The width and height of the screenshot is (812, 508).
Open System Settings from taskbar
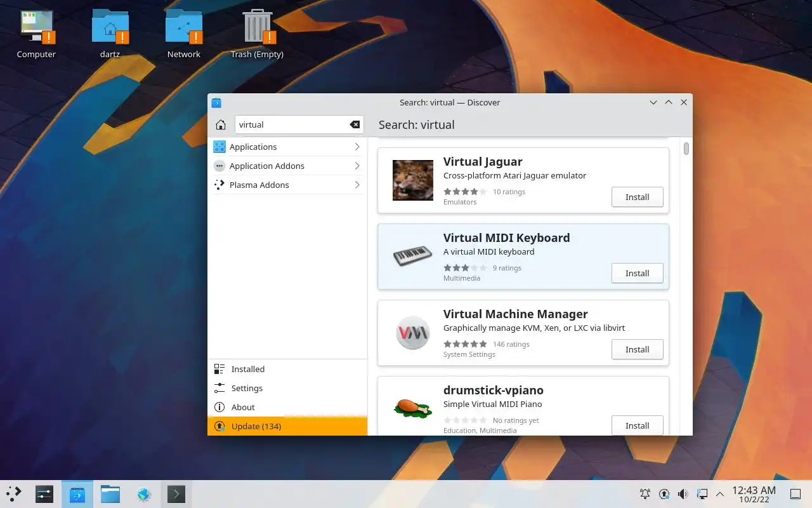click(44, 494)
